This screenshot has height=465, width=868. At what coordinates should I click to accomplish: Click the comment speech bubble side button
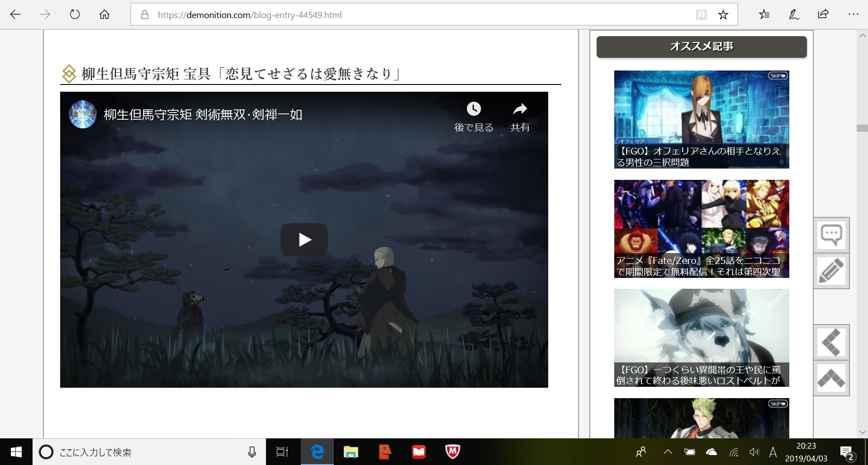pos(831,235)
